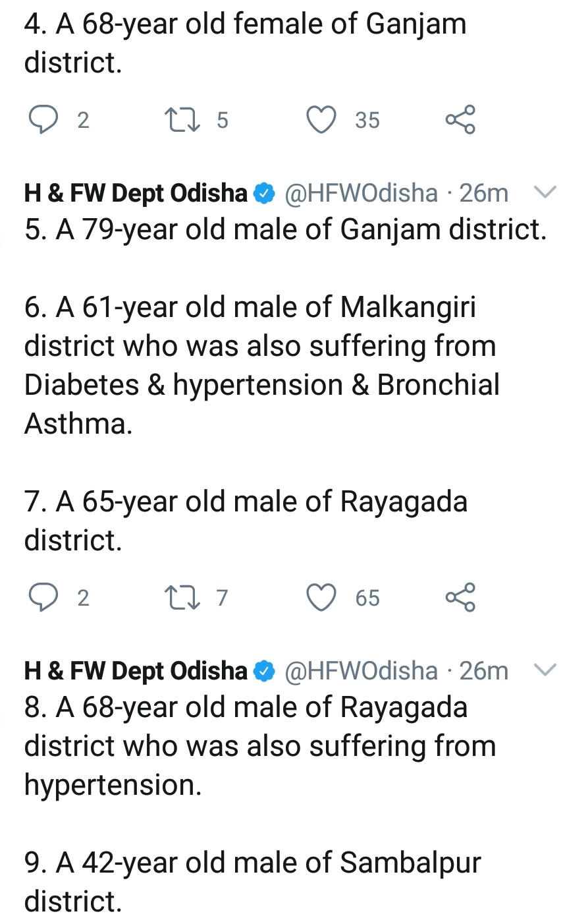Click the 26m timestamp on the Sambalpur tweet
The width and height of the screenshot is (563, 924).
tap(483, 671)
